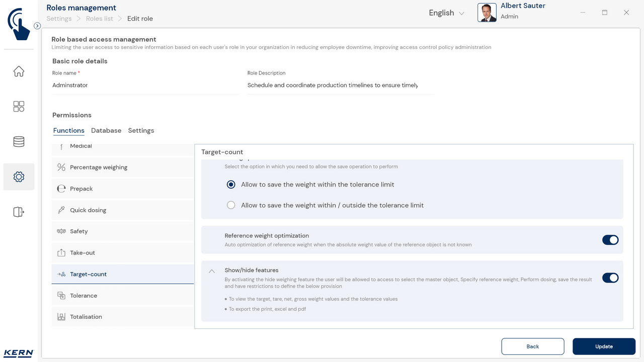Open the database icon in sidebar
This screenshot has width=644, height=362.
click(x=19, y=142)
